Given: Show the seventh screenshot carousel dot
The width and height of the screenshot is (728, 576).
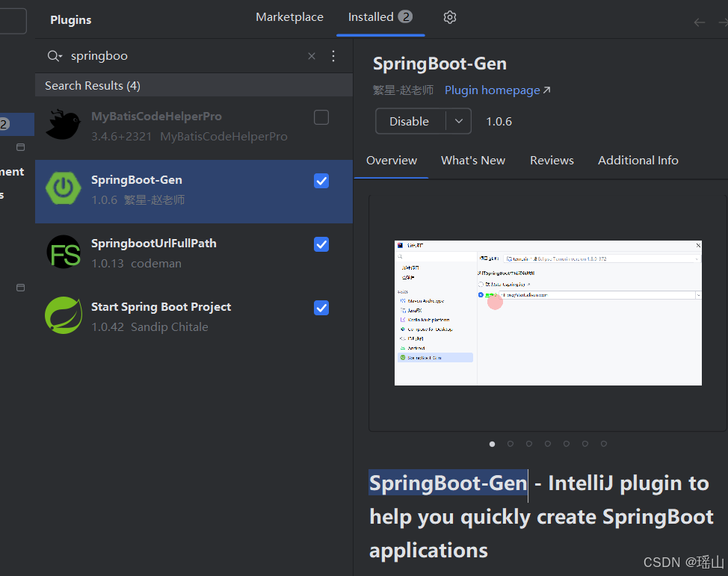Looking at the screenshot, I should click(x=604, y=444).
